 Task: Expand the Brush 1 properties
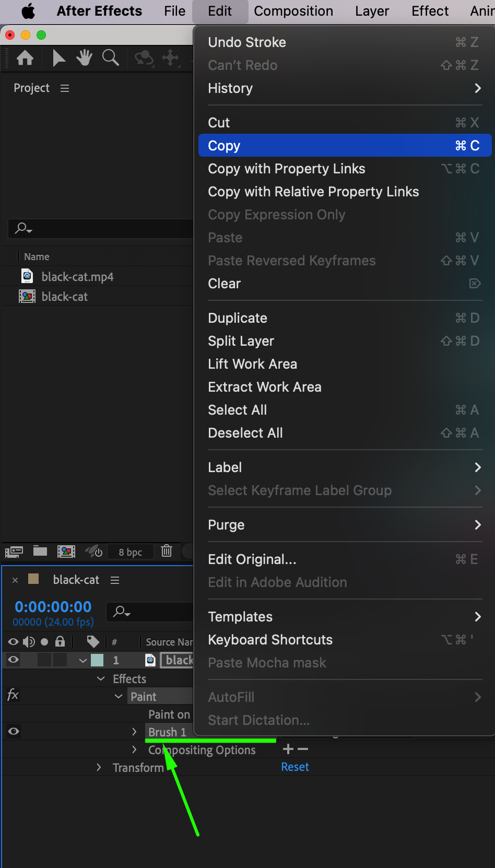point(134,732)
